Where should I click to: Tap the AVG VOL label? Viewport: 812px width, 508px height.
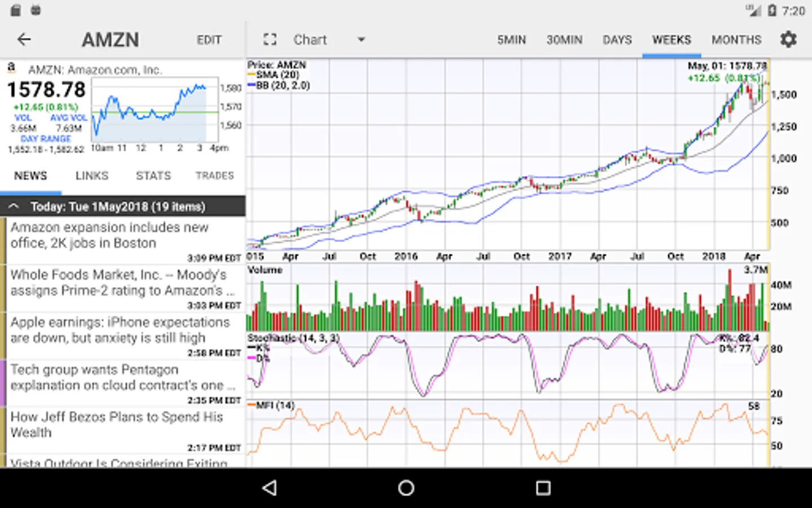pos(69,117)
